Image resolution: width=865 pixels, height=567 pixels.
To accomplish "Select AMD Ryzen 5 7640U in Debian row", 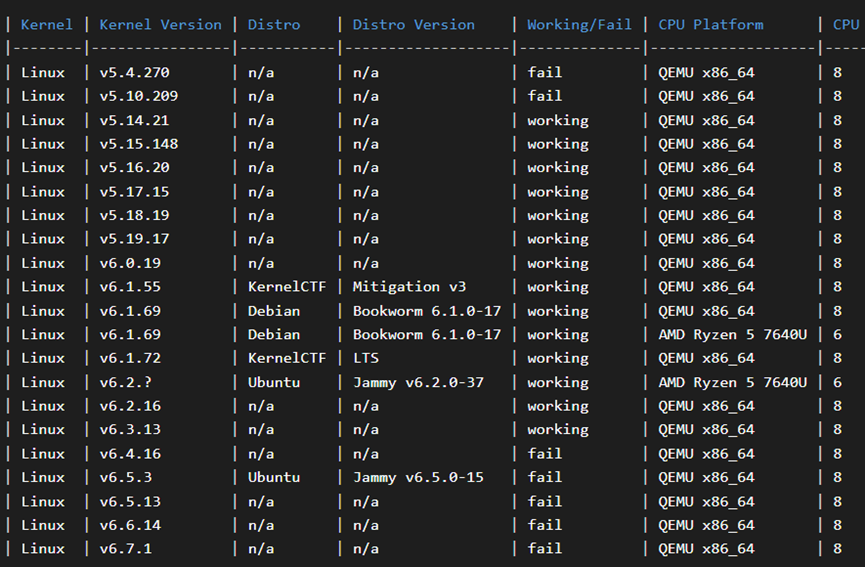I will click(732, 334).
